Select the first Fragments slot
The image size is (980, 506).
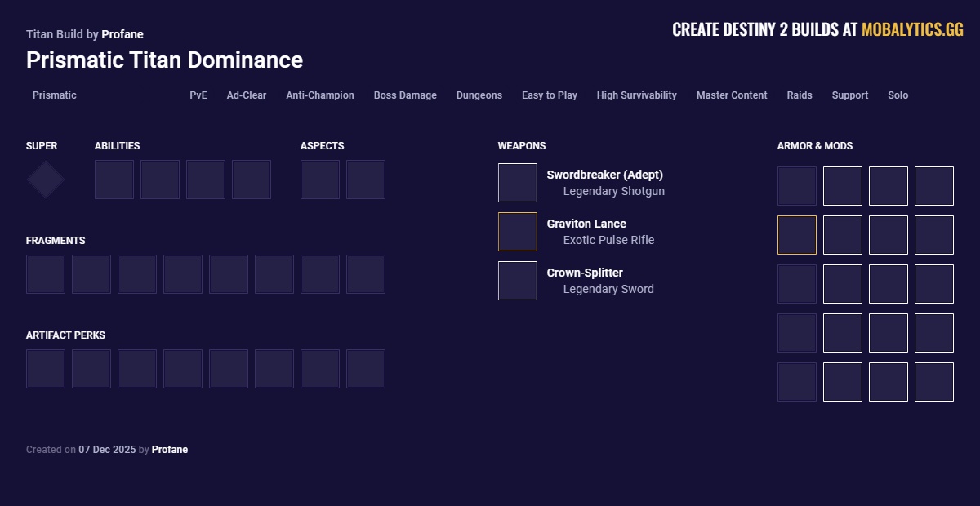46,273
